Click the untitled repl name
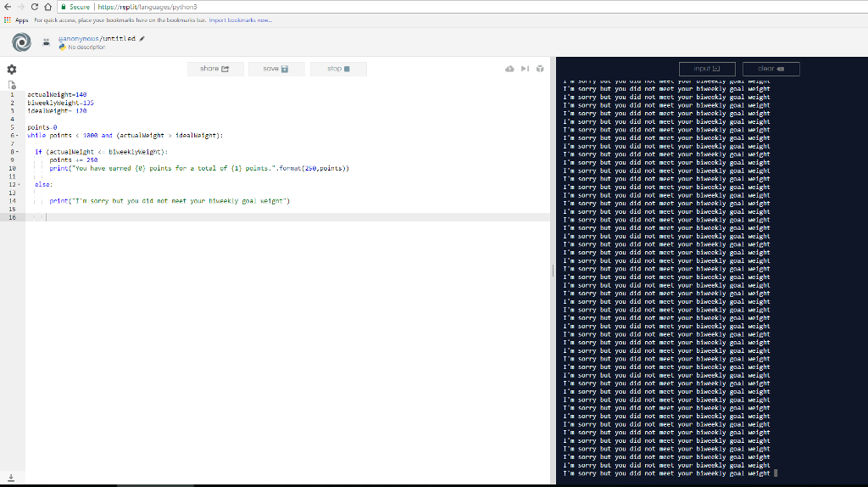The width and height of the screenshot is (868, 487). pyautogui.click(x=119, y=39)
